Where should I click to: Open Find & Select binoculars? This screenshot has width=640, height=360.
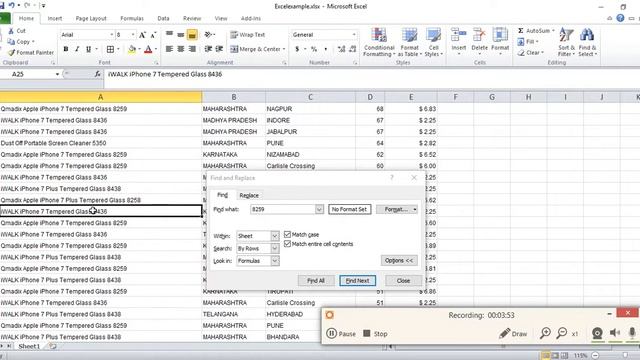(x=587, y=42)
